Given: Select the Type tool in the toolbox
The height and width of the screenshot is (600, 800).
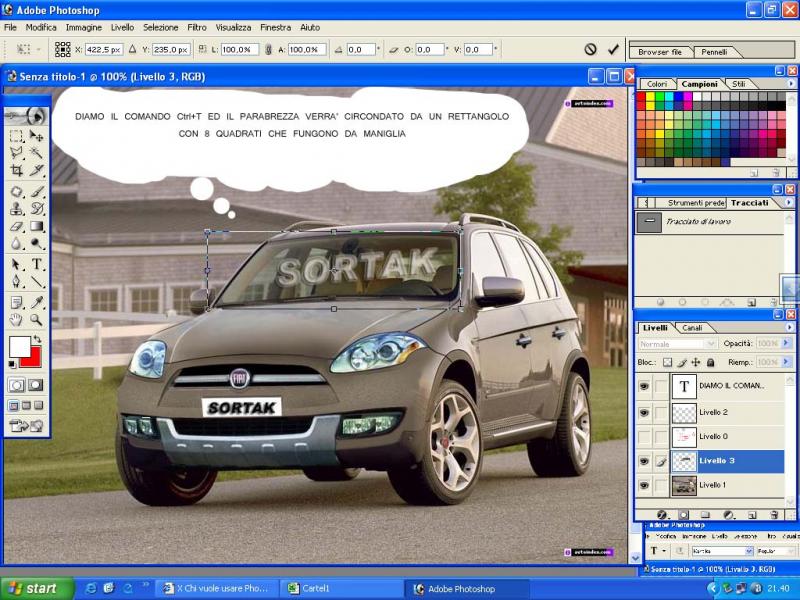Looking at the screenshot, I should (36, 264).
